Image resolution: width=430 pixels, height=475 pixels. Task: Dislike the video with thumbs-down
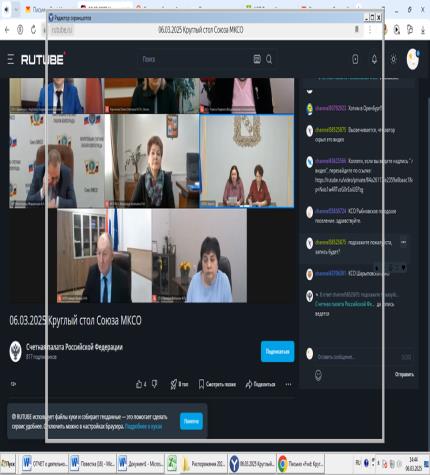(x=155, y=384)
